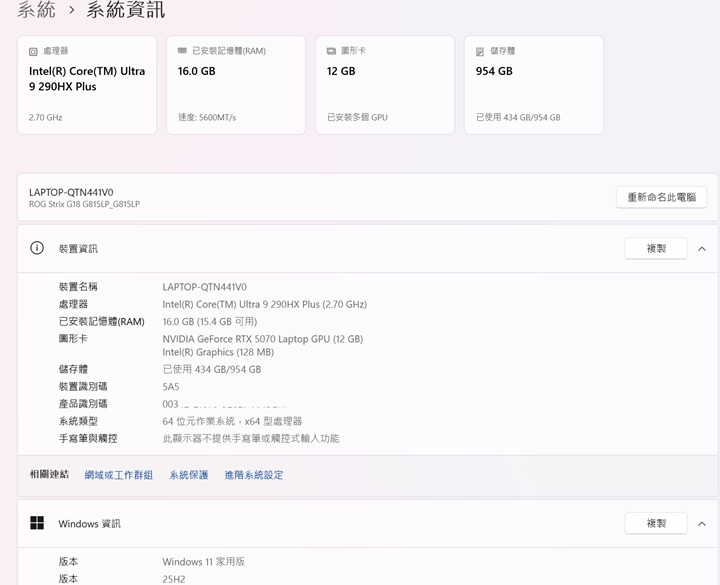Click LAPTOP-QTN441V0 header name
The height and width of the screenshot is (585, 720).
pyautogui.click(x=71, y=192)
